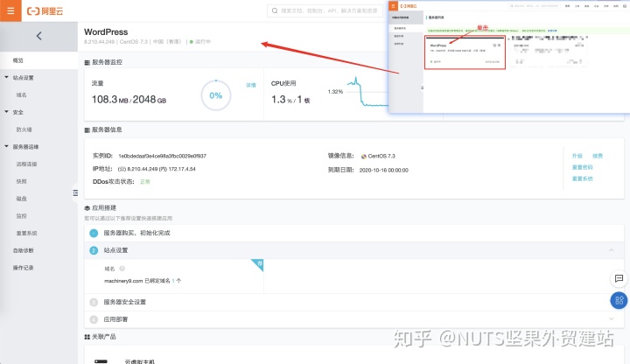630x364 pixels.
Task: Click the 详情 link in traffic card
Action: (251, 85)
